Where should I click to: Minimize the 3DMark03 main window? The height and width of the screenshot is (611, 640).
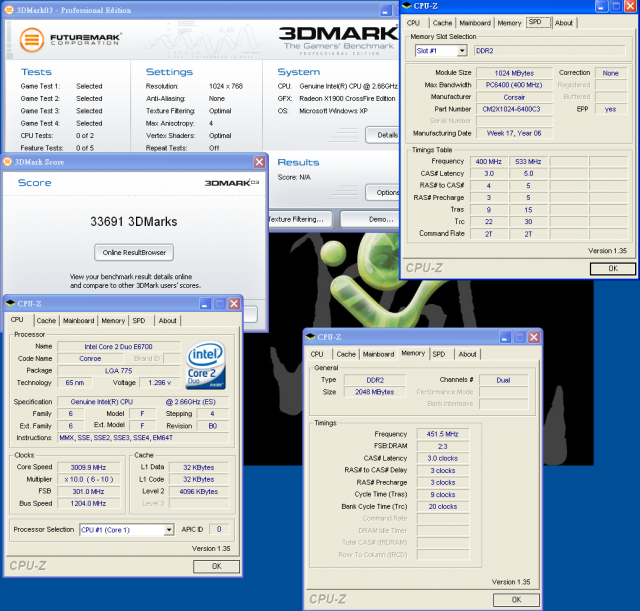pos(386,11)
